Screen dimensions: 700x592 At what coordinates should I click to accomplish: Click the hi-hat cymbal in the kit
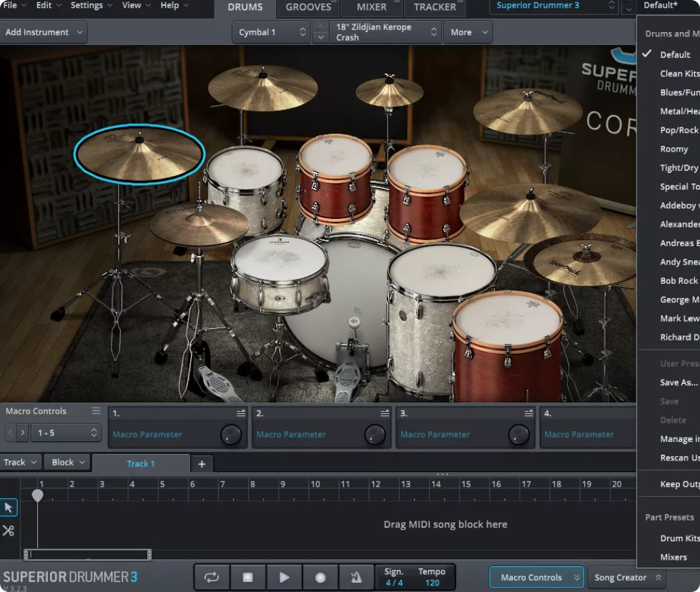pyautogui.click(x=199, y=223)
